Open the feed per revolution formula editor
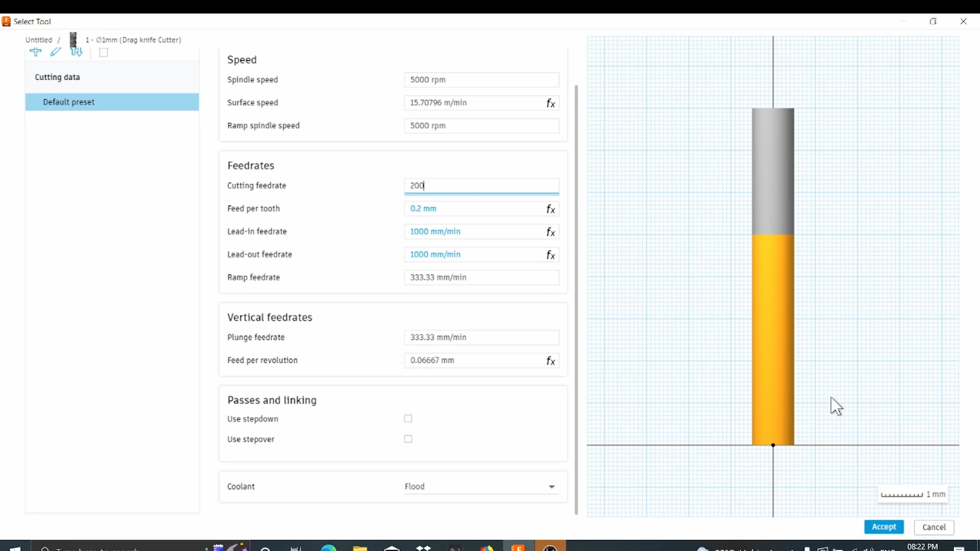This screenshot has width=980, height=551. coord(551,360)
